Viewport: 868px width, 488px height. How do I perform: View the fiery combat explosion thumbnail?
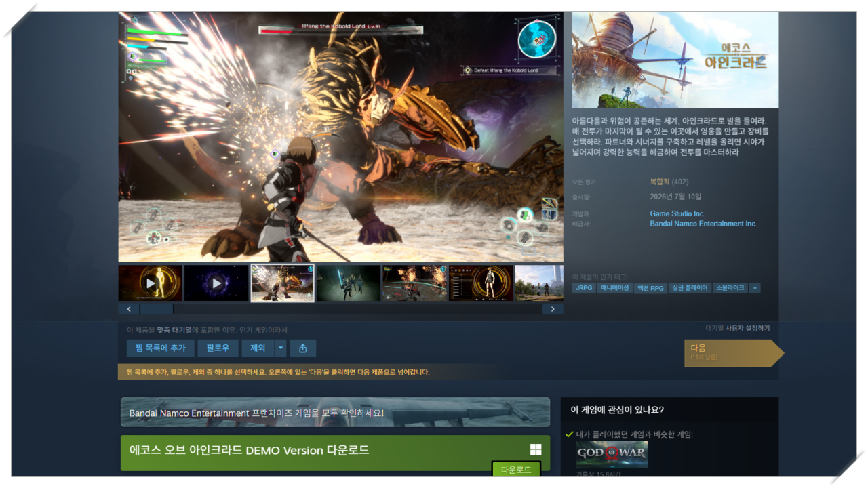click(414, 283)
